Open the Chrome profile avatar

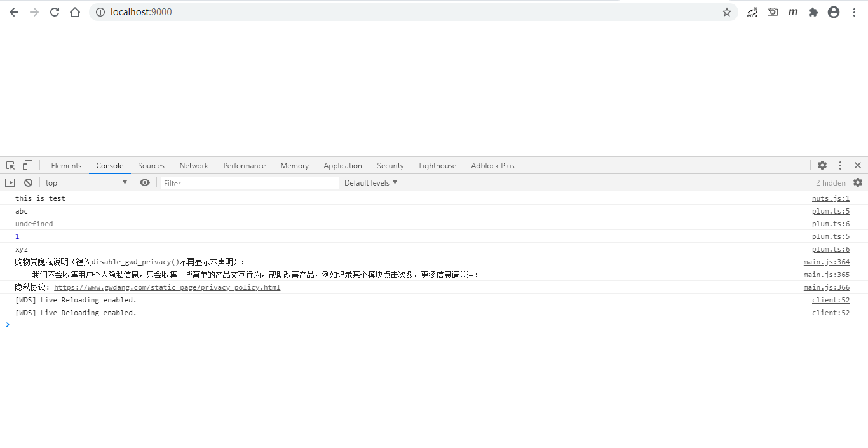point(834,11)
